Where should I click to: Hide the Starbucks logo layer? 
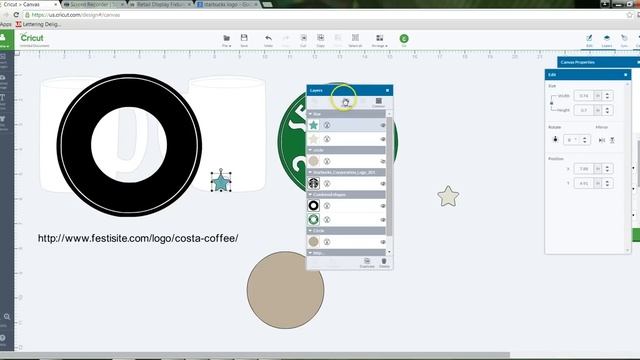coord(383,184)
